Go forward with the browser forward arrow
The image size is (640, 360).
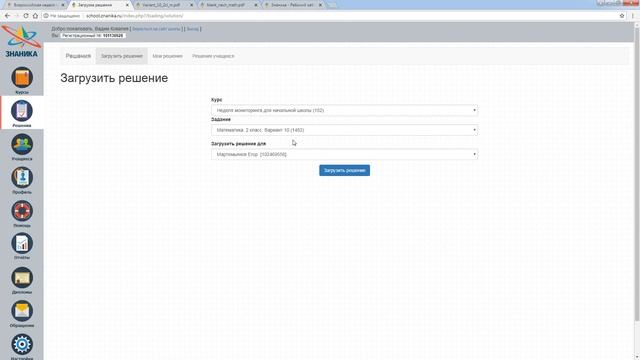pos(17,16)
